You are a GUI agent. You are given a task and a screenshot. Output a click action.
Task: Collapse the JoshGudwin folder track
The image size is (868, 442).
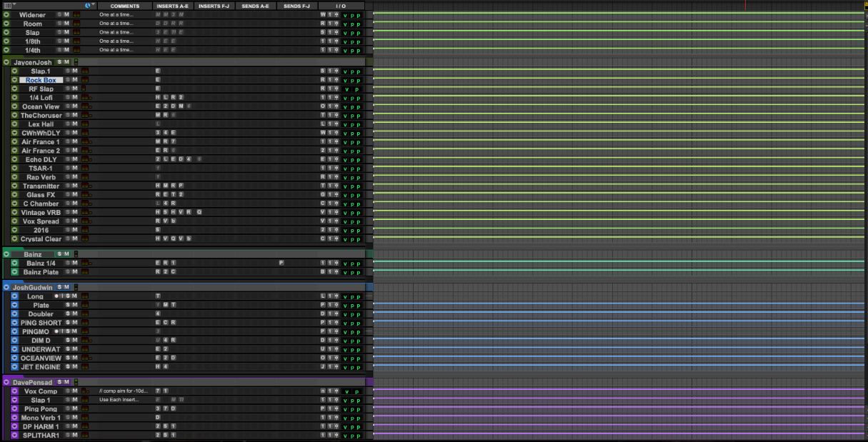tap(6, 287)
